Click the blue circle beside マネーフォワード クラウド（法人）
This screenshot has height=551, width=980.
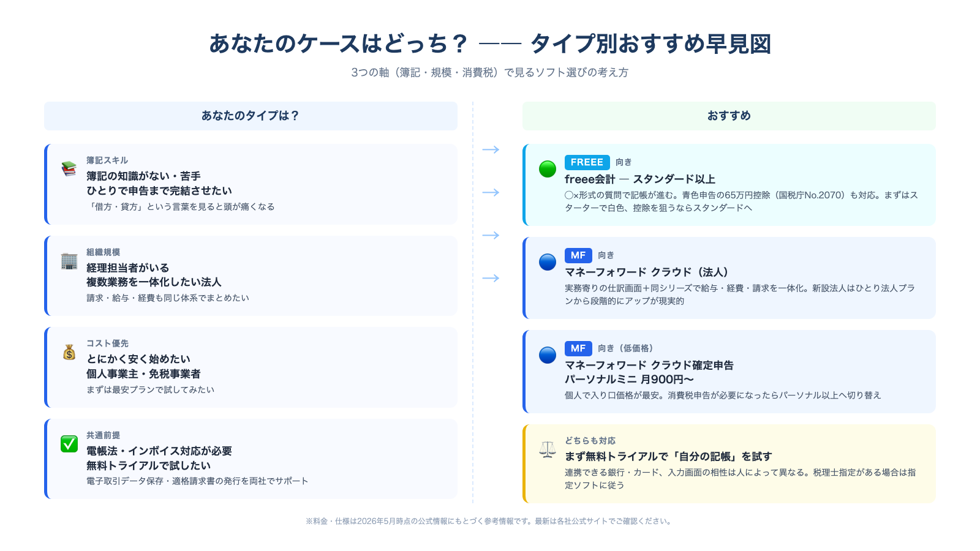click(548, 262)
